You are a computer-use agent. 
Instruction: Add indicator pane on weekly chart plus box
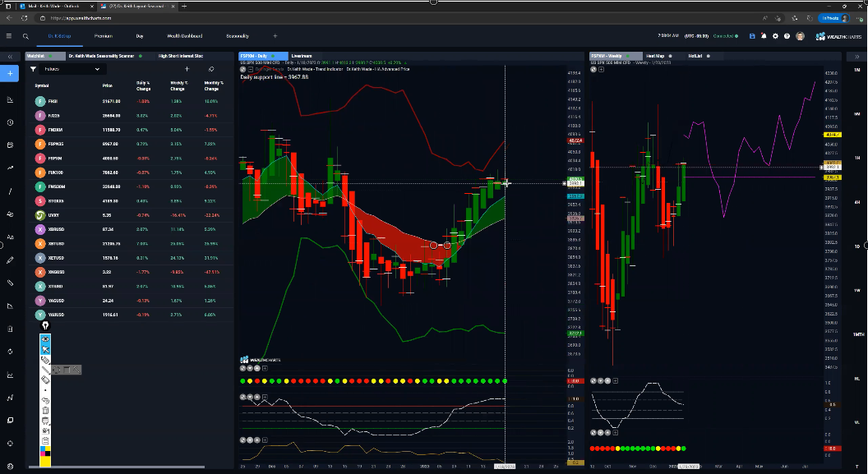pyautogui.click(x=601, y=70)
